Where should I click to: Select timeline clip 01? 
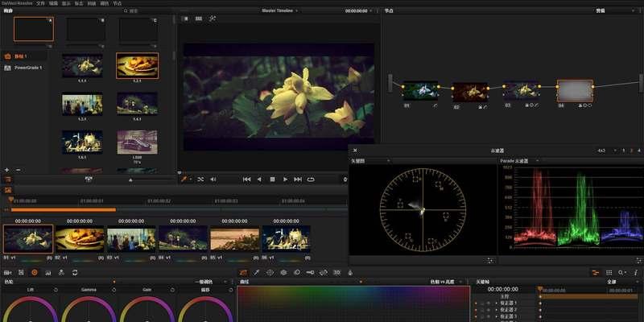(28, 239)
